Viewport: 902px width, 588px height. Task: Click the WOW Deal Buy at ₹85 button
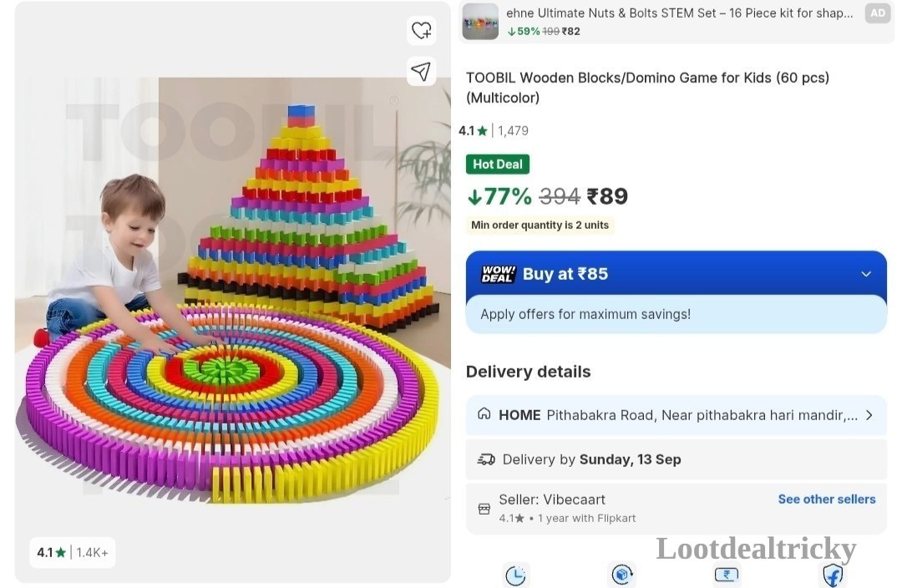676,274
